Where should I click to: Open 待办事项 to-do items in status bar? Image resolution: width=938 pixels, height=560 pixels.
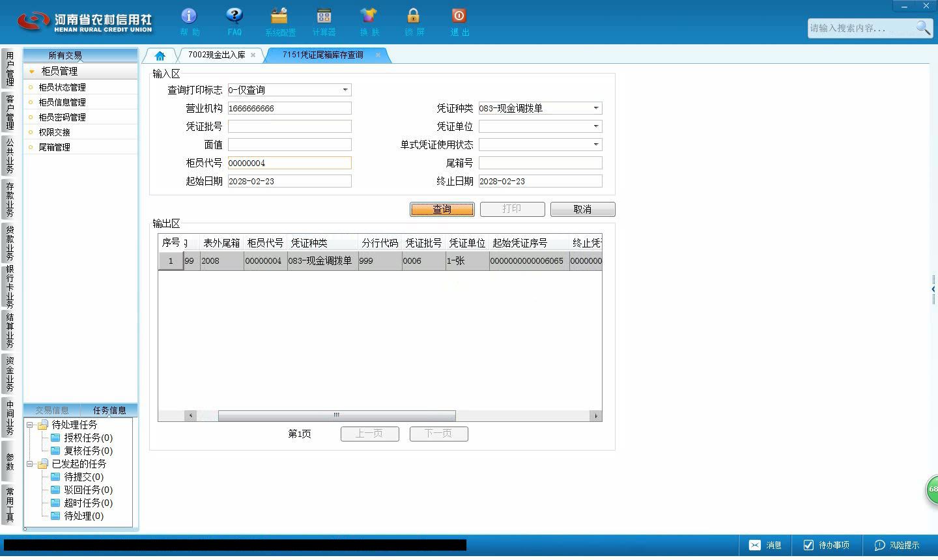click(826, 545)
